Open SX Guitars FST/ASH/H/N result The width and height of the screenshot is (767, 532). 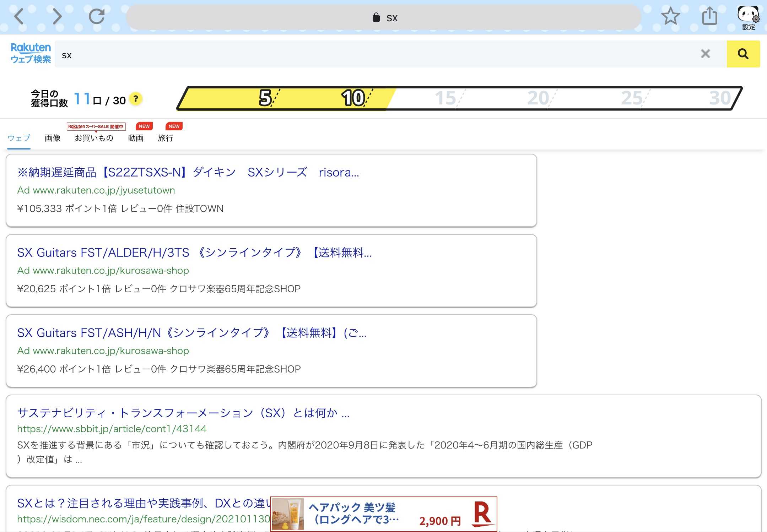(191, 333)
